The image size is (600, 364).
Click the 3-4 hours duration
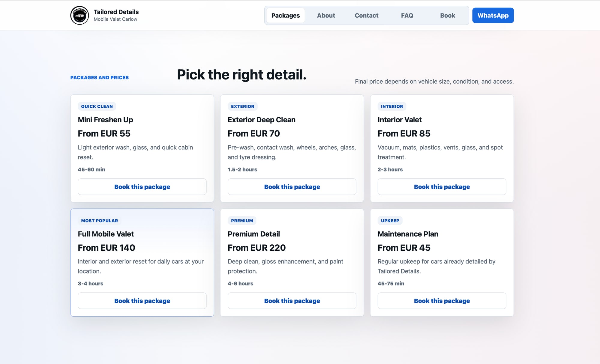90,283
